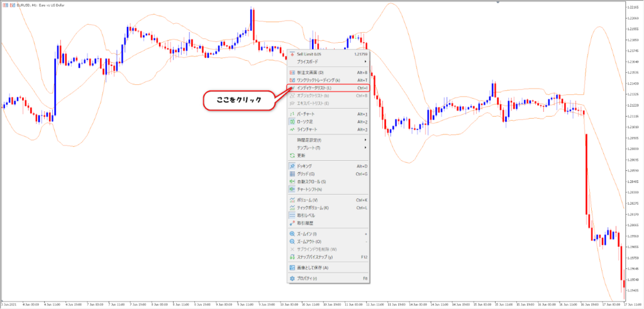The width and height of the screenshot is (644, 309).
Task: Expand the 時間足設定 timeframe submenu
Action: pos(328,140)
